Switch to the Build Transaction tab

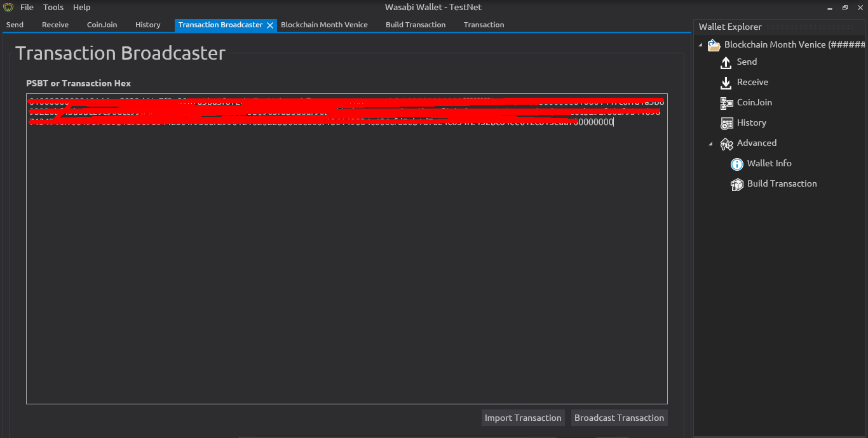(x=416, y=25)
